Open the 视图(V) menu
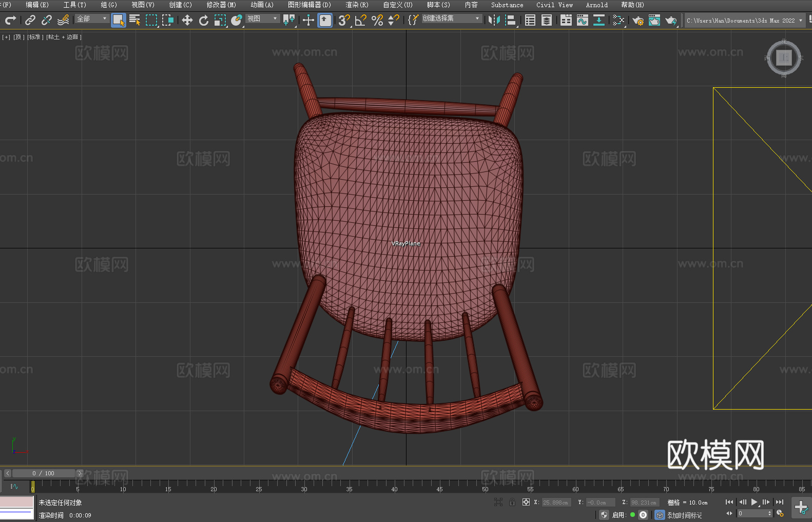This screenshot has width=812, height=522. click(x=143, y=5)
